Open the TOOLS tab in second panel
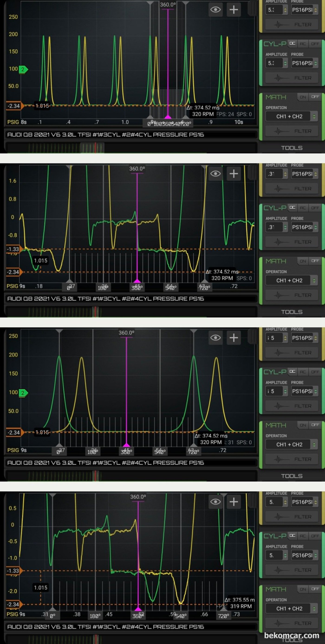This screenshot has width=325, height=644. pyautogui.click(x=292, y=312)
